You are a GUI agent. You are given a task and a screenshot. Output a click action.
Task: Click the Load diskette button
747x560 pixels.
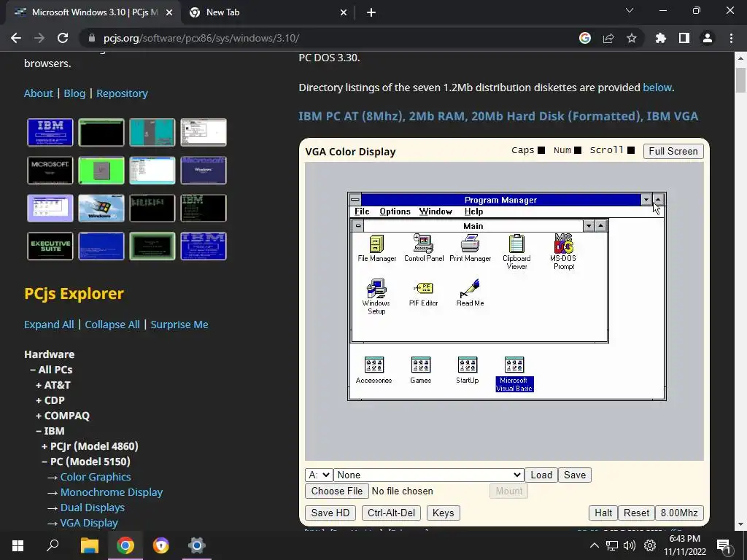[541, 475]
